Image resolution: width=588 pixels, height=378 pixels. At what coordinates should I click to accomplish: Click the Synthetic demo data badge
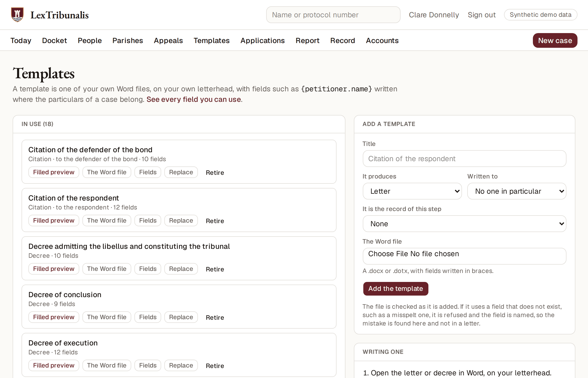(x=540, y=15)
